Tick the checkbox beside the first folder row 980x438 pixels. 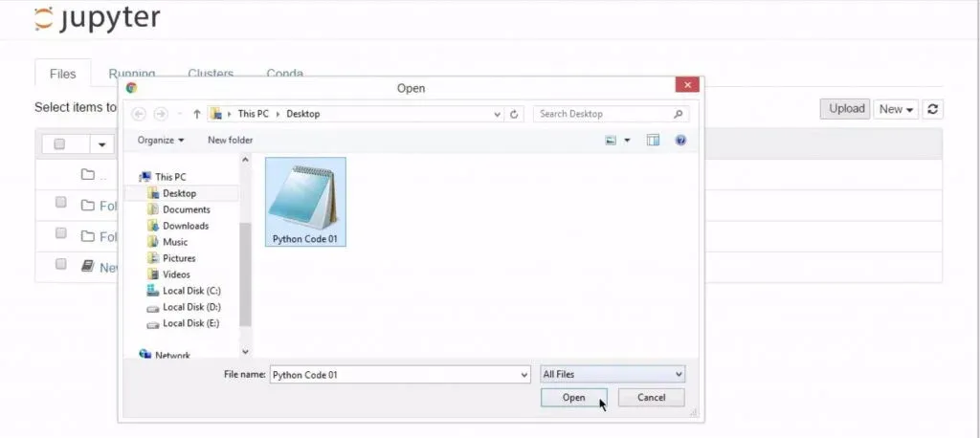61,204
